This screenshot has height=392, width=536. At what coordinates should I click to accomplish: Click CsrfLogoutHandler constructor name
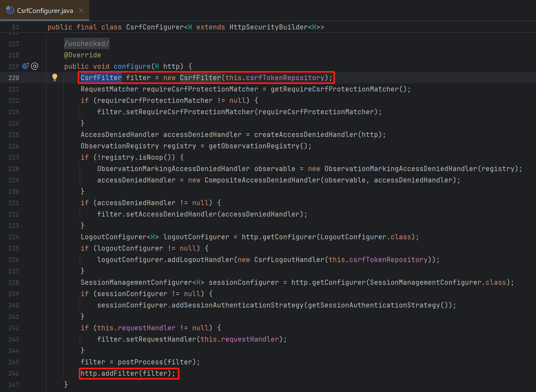[x=289, y=260]
